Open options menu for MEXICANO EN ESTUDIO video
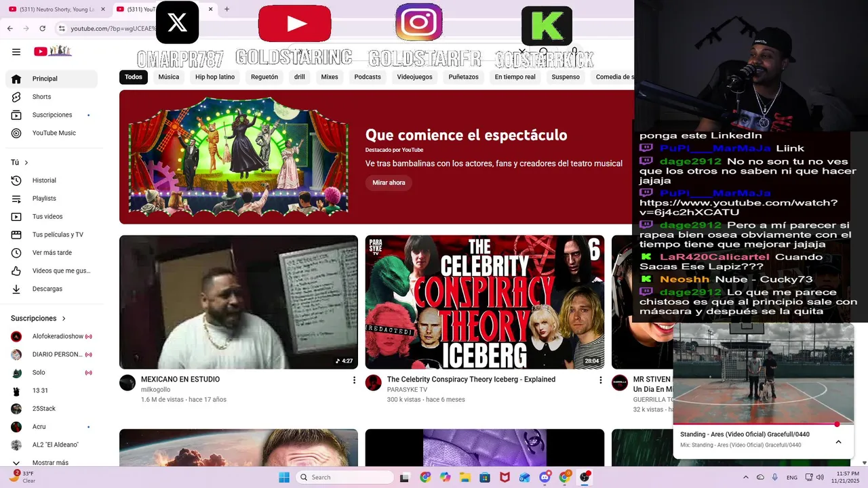Viewport: 868px width, 488px height. click(x=353, y=380)
